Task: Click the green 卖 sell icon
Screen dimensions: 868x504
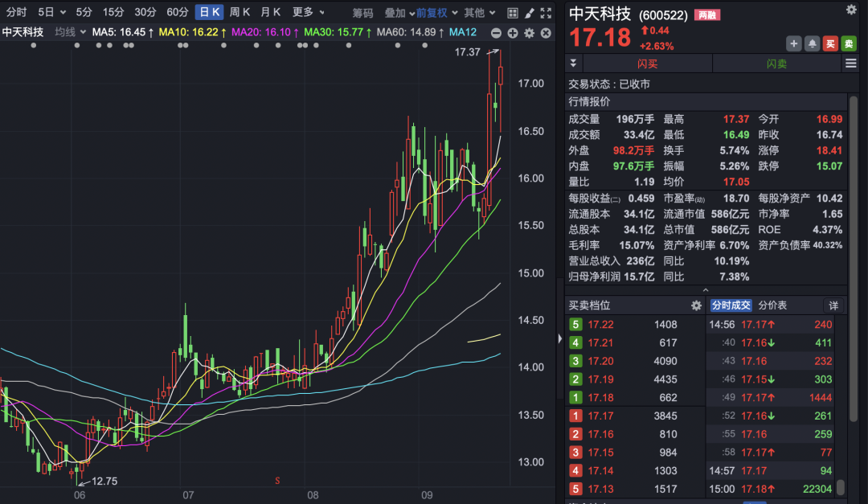Action: coord(848,43)
